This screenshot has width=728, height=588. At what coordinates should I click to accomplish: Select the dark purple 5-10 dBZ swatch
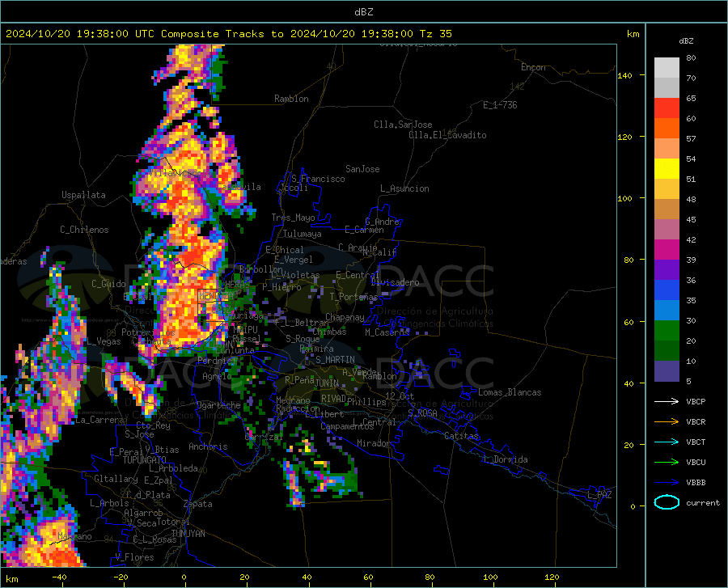point(667,370)
